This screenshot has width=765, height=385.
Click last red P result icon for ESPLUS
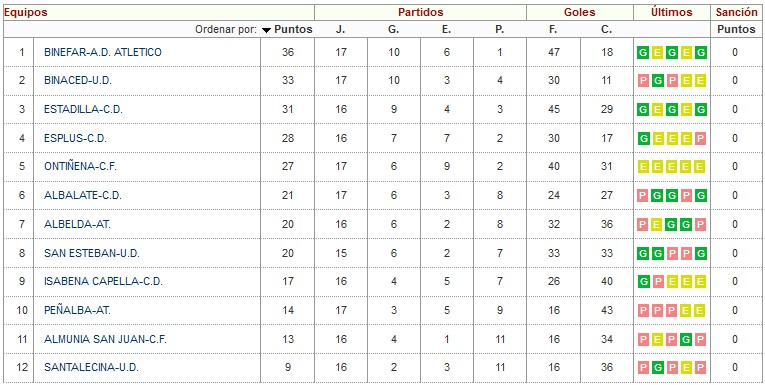[x=701, y=139]
